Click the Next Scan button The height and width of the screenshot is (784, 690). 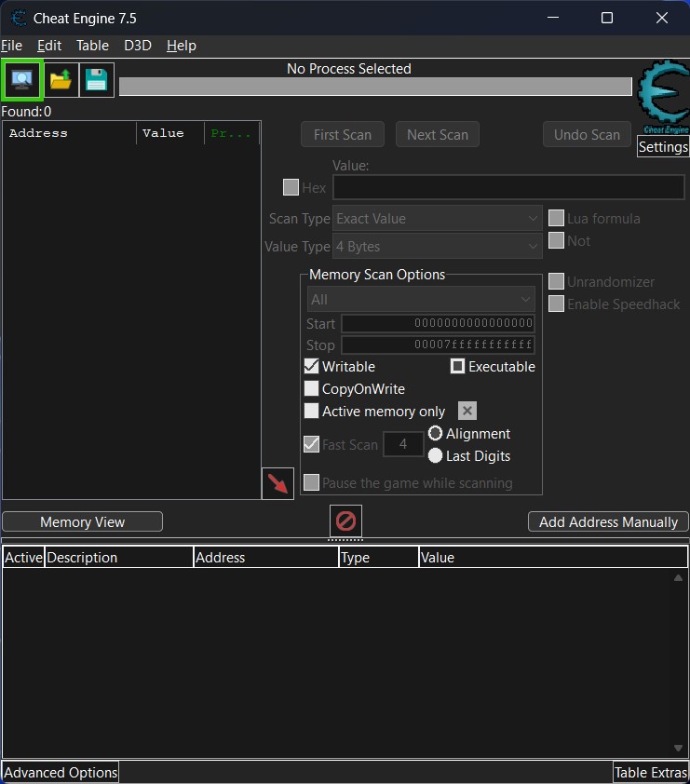438,134
